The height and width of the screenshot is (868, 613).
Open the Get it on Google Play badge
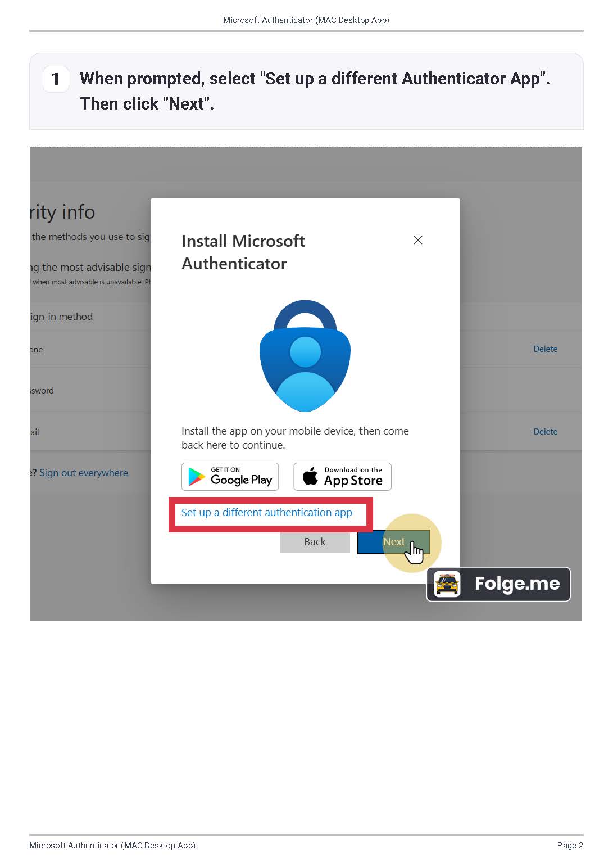(230, 477)
